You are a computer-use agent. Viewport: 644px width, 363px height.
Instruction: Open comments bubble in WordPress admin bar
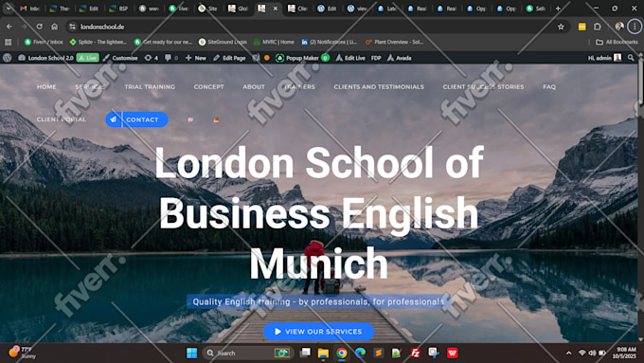point(170,58)
